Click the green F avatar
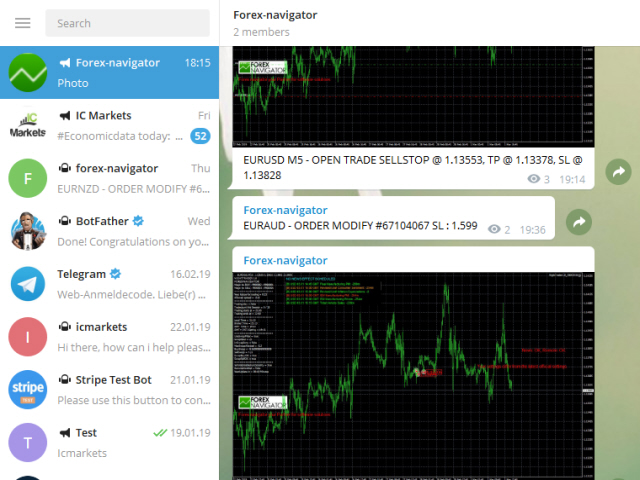Viewport: 640px width, 480px height. click(28, 178)
